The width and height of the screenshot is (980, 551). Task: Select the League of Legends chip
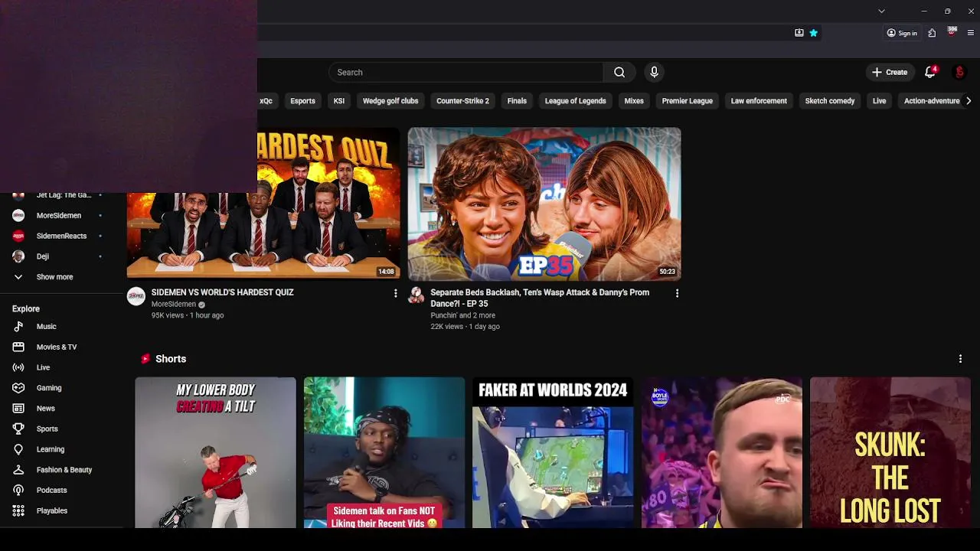[x=575, y=101]
